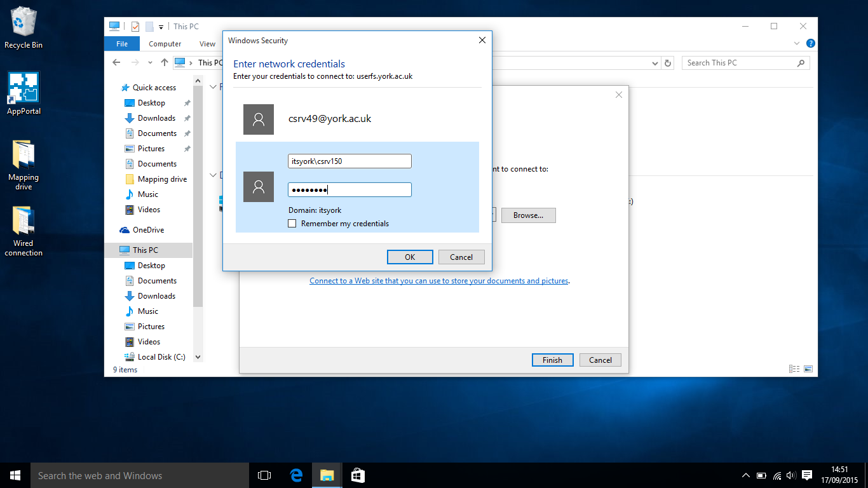The image size is (868, 488).
Task: Click the navigation pane scroll-down arrow
Action: [198, 357]
